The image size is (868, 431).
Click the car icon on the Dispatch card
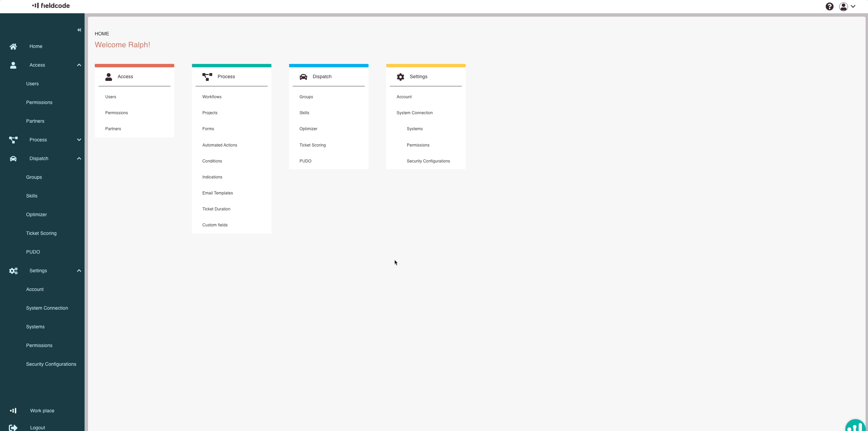303,77
